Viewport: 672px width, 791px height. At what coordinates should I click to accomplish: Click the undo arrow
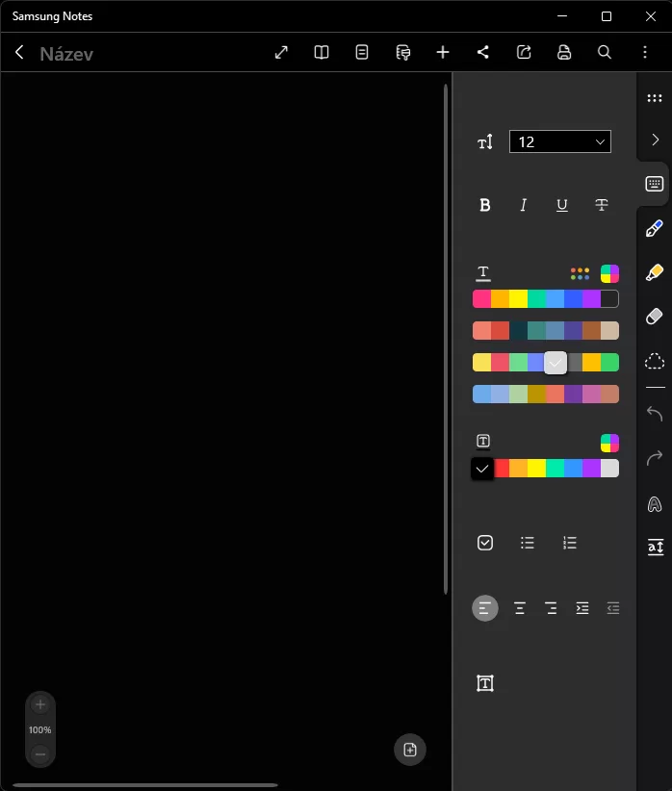click(655, 414)
